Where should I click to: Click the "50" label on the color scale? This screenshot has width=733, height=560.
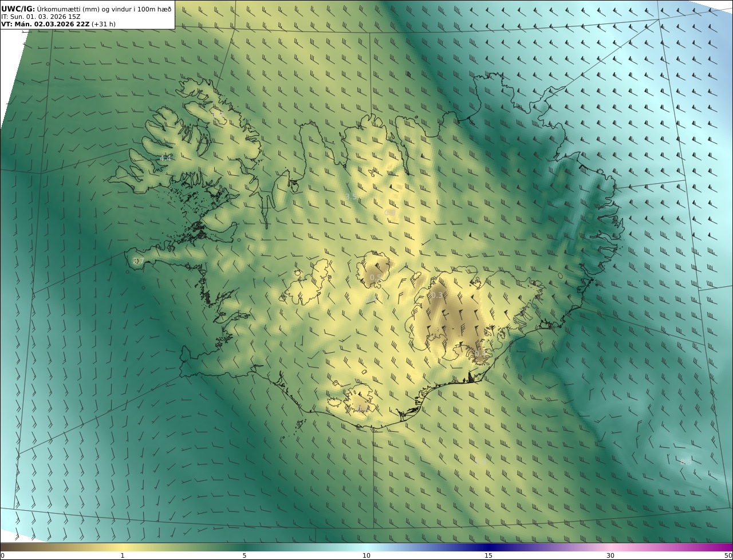pyautogui.click(x=728, y=555)
